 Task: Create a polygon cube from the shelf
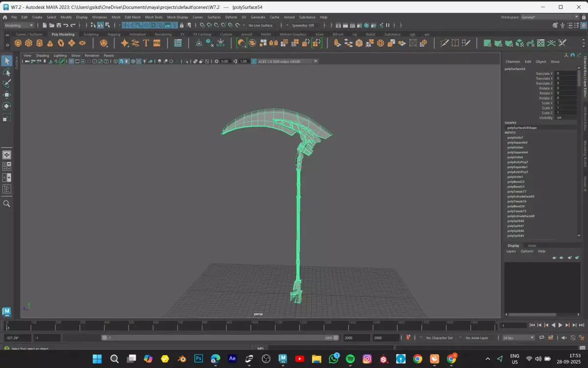coord(28,43)
